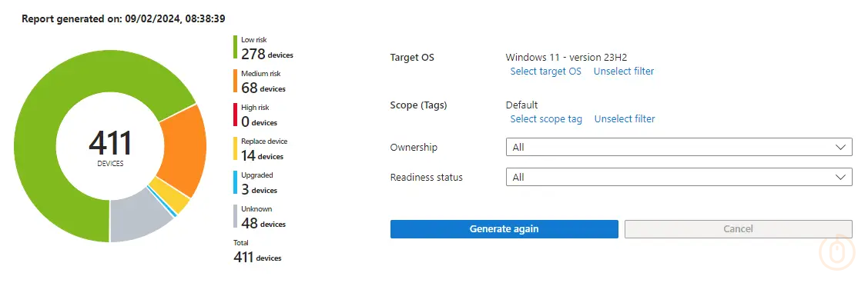Click the Generate again button
The image size is (868, 283).
pyautogui.click(x=504, y=229)
